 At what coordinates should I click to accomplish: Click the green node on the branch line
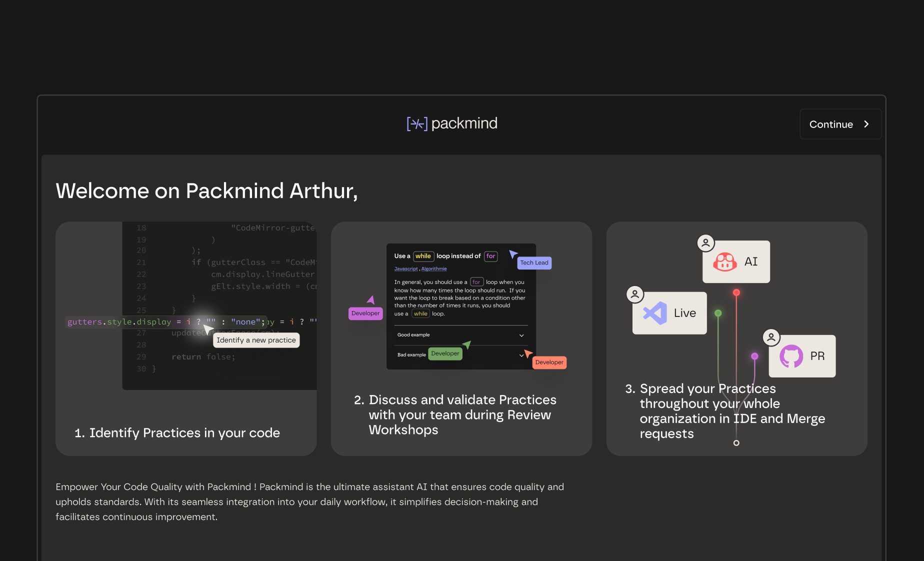(718, 313)
